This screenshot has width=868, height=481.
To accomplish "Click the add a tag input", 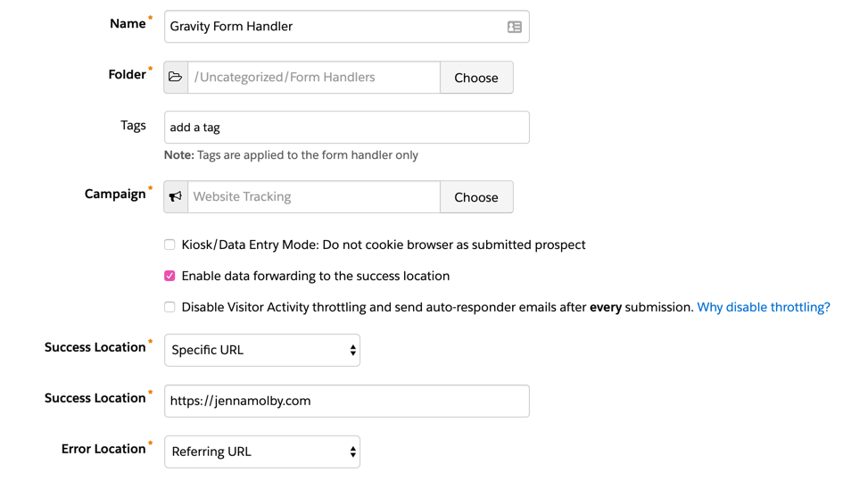I will pos(346,128).
